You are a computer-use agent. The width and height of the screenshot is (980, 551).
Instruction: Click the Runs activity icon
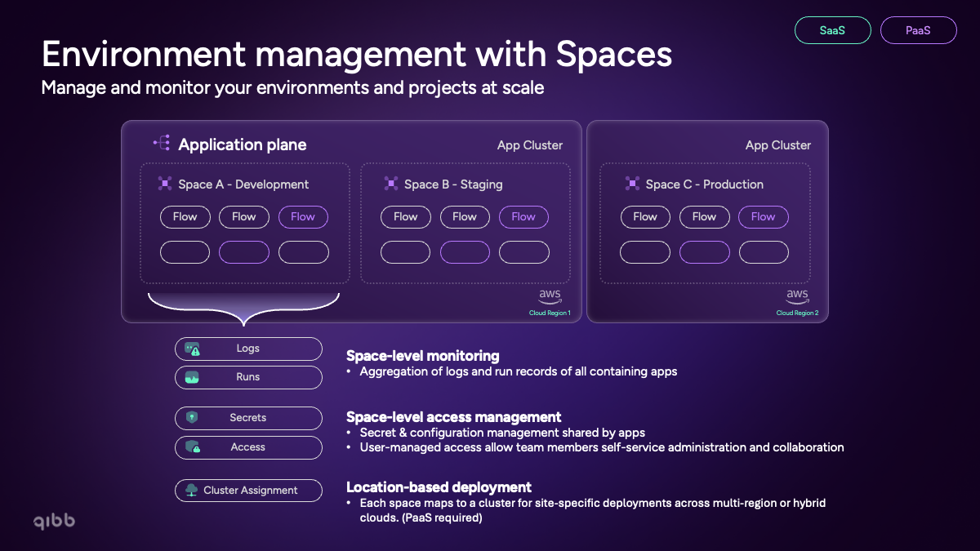[192, 377]
